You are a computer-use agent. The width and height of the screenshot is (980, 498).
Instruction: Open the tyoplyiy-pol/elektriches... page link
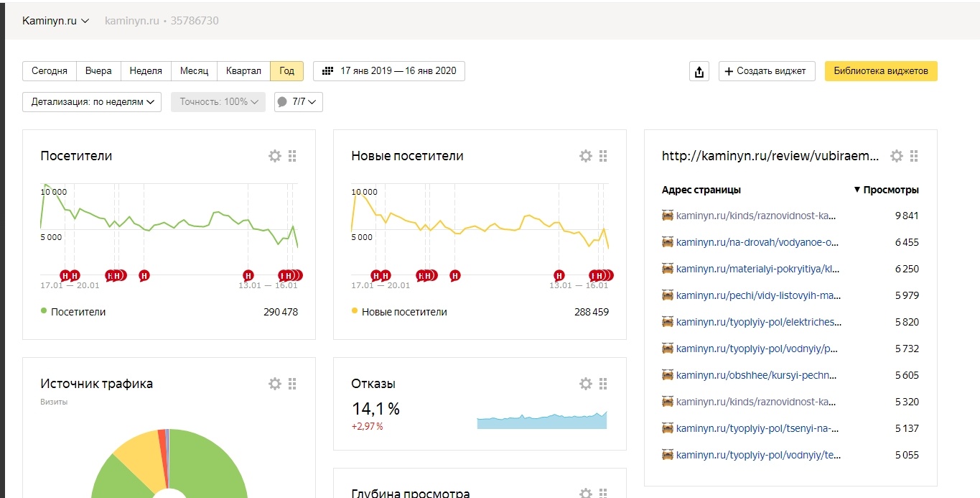coord(757,322)
